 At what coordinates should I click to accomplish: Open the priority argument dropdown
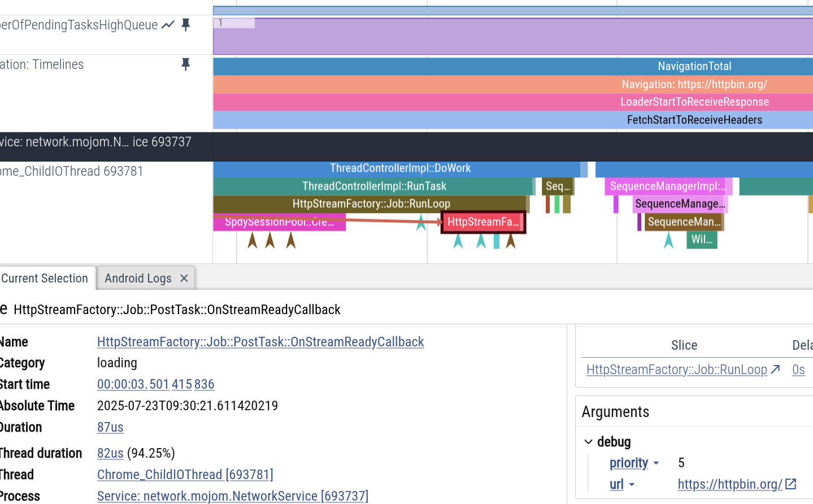tap(656, 463)
